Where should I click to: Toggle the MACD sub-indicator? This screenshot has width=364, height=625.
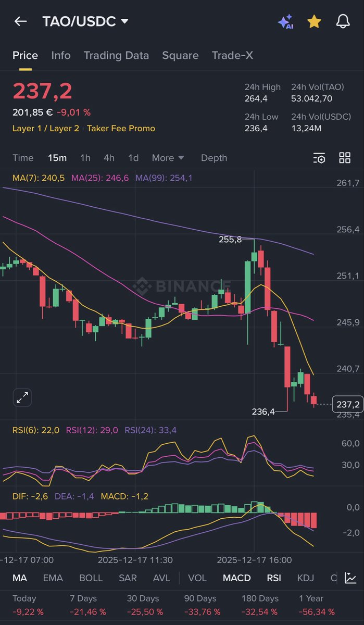(x=237, y=578)
